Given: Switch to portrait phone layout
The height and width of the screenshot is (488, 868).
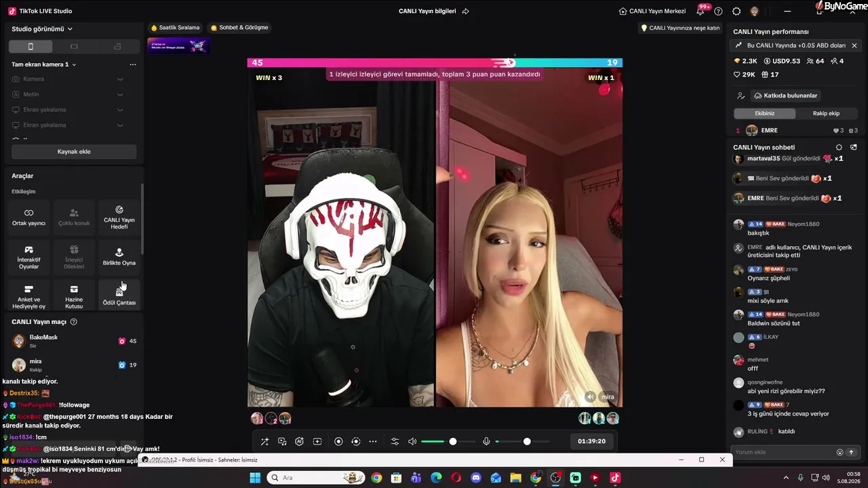Looking at the screenshot, I should [x=31, y=47].
